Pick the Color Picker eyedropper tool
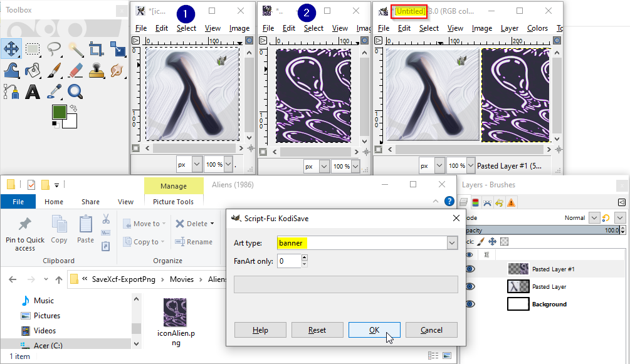Image resolution: width=630 pixels, height=364 pixels. pyautogui.click(x=54, y=92)
